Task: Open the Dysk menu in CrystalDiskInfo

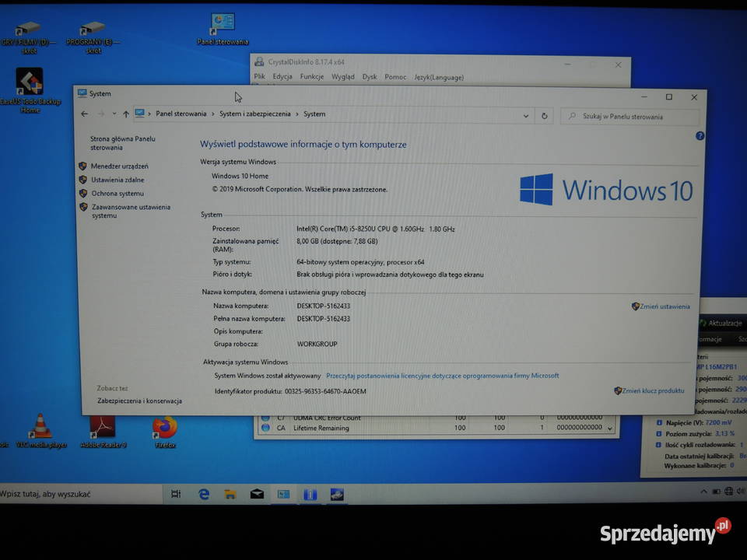Action: [369, 76]
